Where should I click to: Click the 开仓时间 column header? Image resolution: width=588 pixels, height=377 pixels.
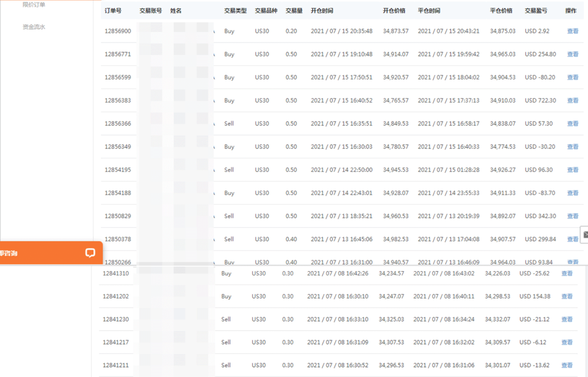pyautogui.click(x=322, y=11)
